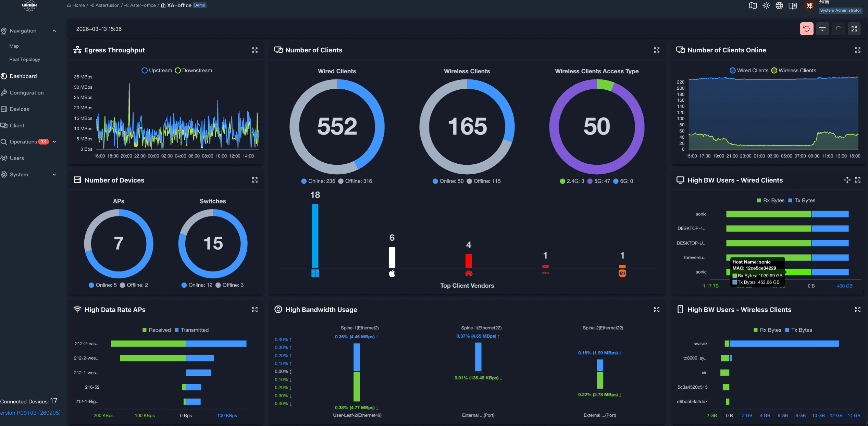
Task: Click the green Received color swatch in High Data Rate APs
Action: point(144,330)
